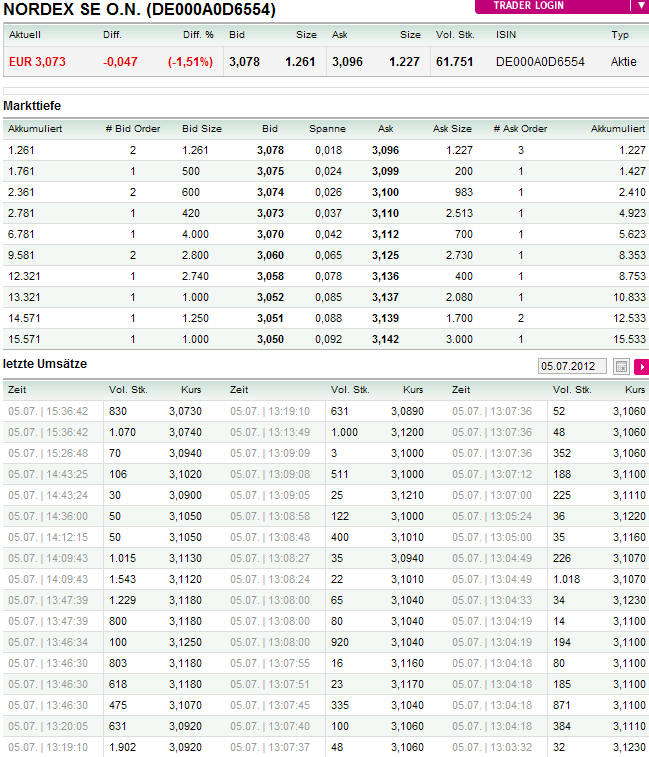649x757 pixels.
Task: Select spread value 0,088
Action: tap(328, 318)
